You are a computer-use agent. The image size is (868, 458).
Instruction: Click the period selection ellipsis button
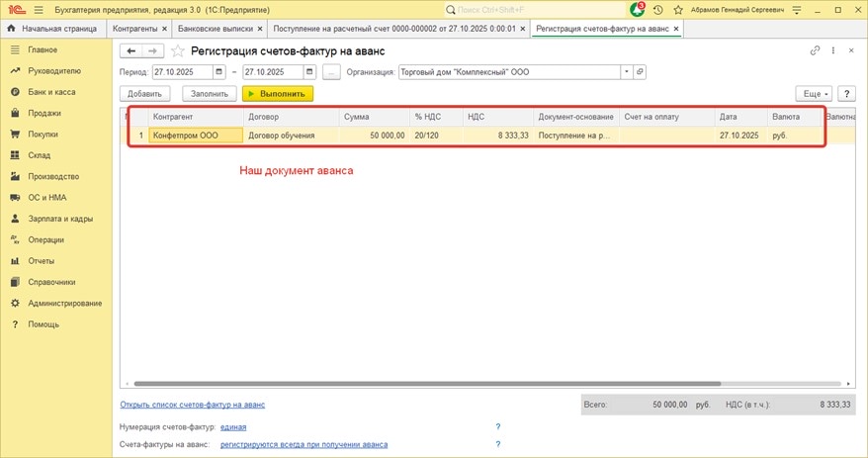(331, 72)
